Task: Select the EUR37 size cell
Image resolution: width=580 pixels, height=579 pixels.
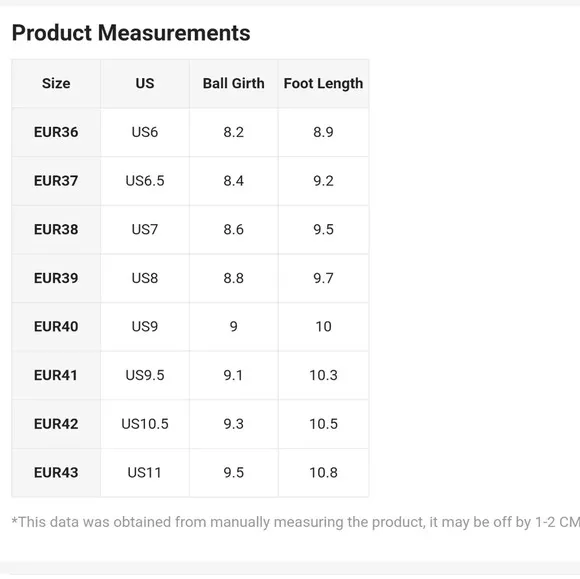Action: 56,181
